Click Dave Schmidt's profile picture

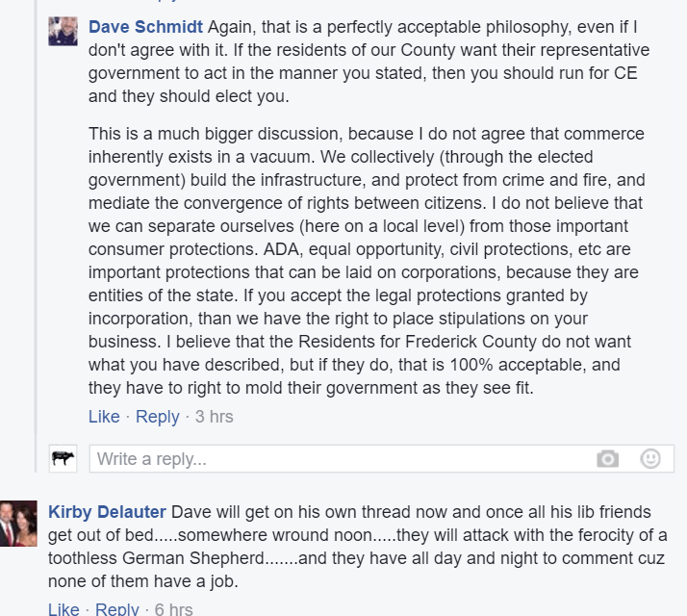pos(64,31)
